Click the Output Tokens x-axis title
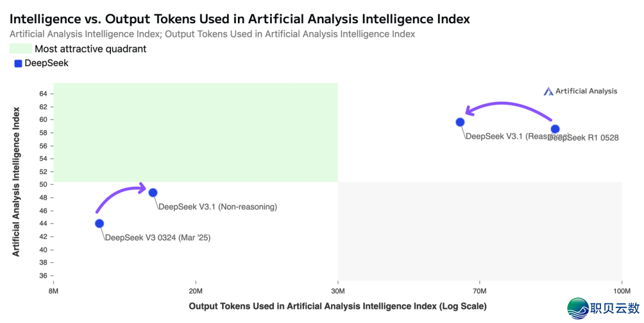The image size is (644, 323). click(x=338, y=306)
